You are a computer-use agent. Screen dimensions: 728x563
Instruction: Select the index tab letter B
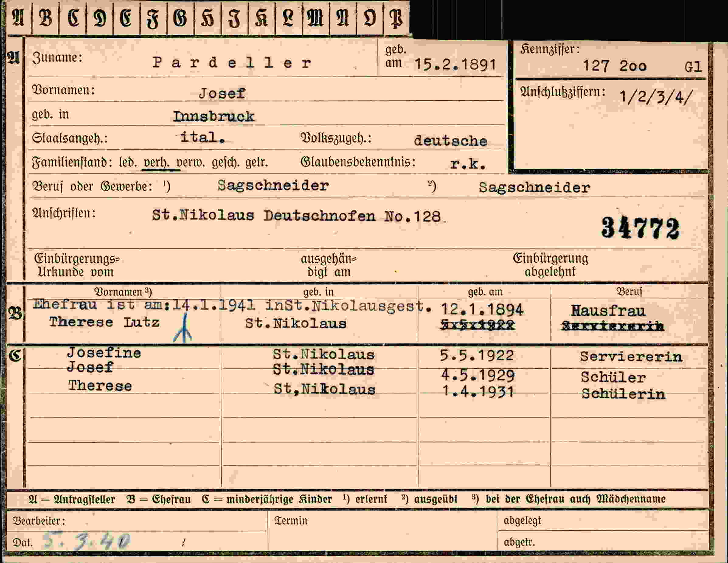[46, 17]
